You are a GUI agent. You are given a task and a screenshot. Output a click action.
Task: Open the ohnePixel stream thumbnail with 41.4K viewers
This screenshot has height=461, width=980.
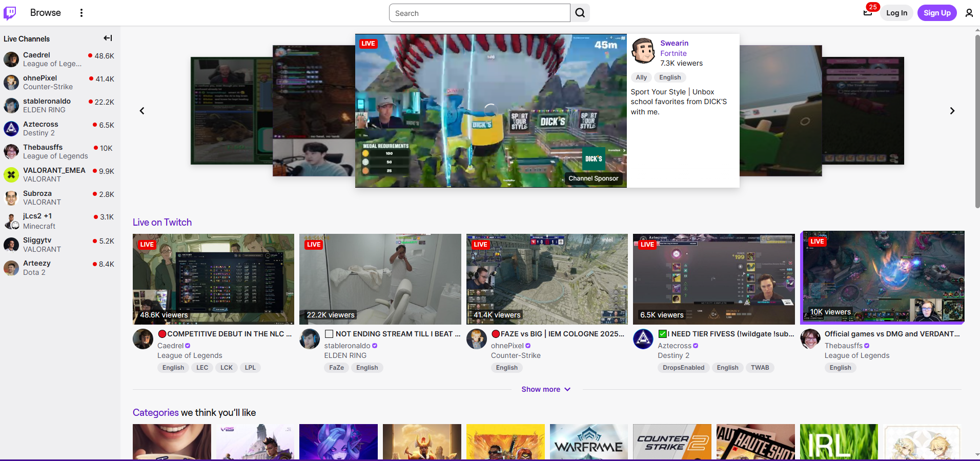pyautogui.click(x=547, y=279)
